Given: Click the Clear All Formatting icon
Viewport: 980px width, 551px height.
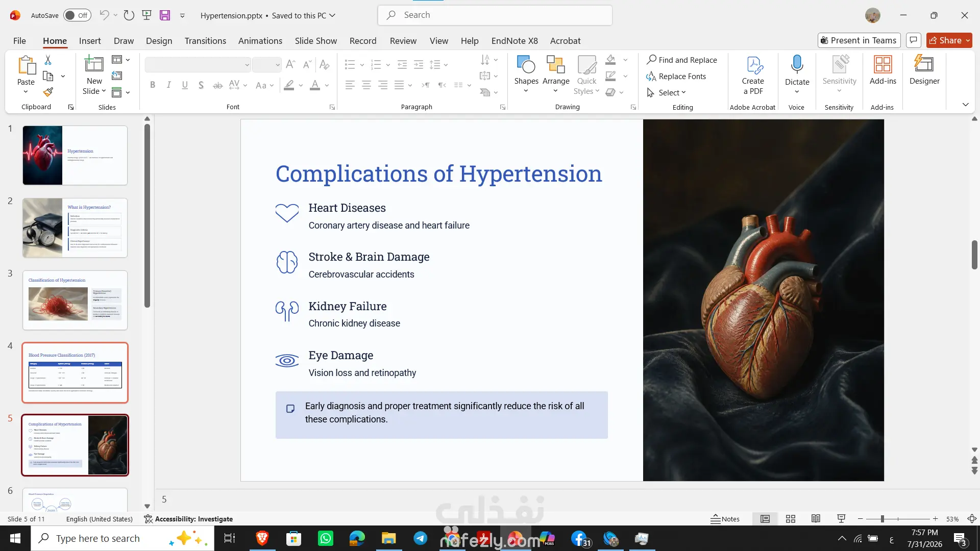Looking at the screenshot, I should point(324,64).
